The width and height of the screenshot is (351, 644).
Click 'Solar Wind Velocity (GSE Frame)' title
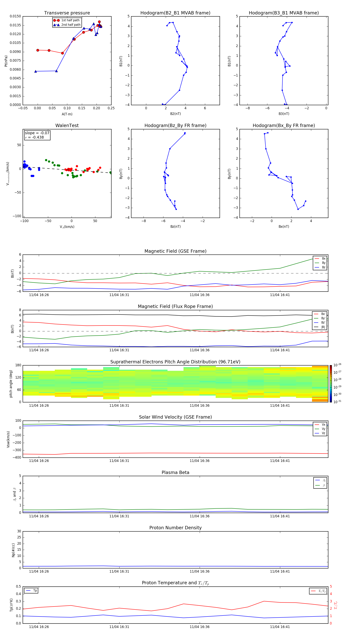pyautogui.click(x=175, y=417)
